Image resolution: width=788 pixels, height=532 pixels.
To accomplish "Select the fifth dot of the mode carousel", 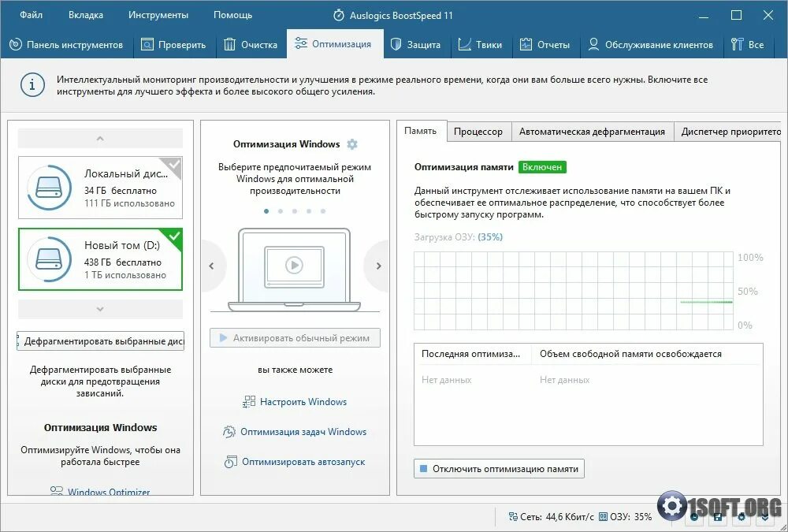I will 322,211.
